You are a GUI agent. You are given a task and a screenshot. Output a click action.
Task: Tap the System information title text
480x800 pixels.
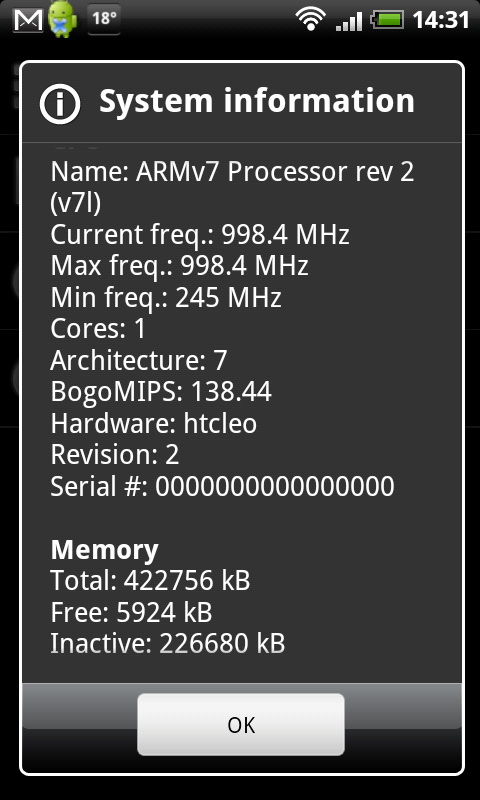[257, 101]
